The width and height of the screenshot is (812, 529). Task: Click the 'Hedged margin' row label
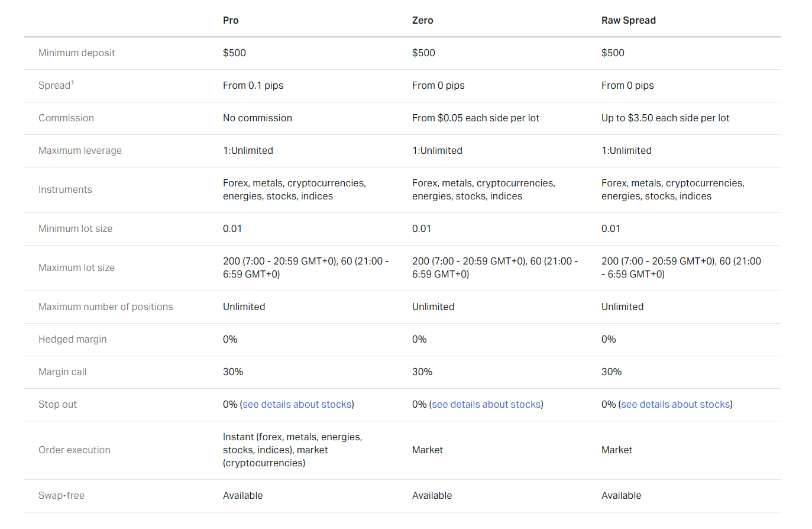click(72, 339)
